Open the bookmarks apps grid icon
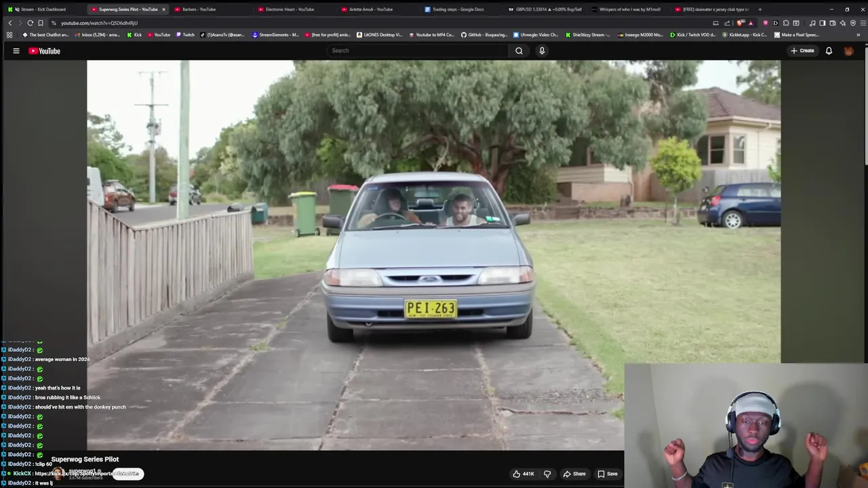The image size is (868, 488). click(x=9, y=35)
